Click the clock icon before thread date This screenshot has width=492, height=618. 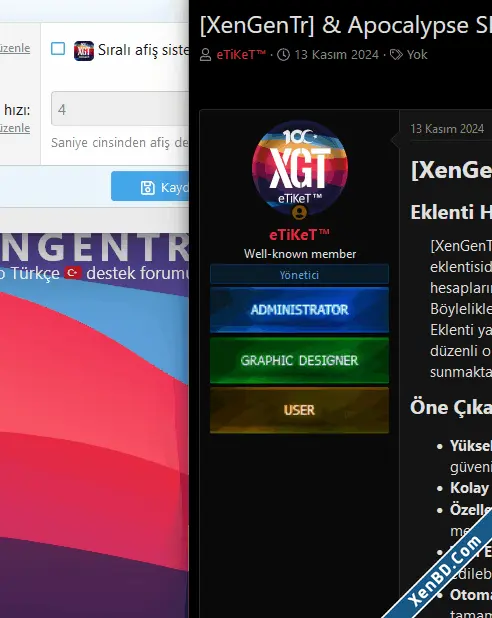pyautogui.click(x=283, y=54)
